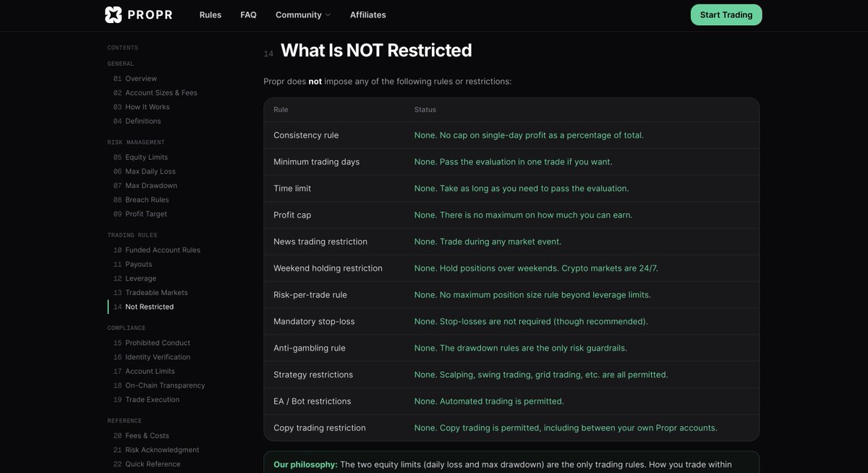Jump to 20 Fees & Costs

(x=141, y=435)
